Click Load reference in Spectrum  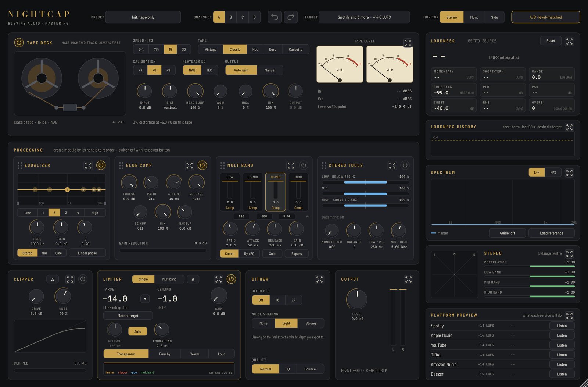pyautogui.click(x=551, y=233)
